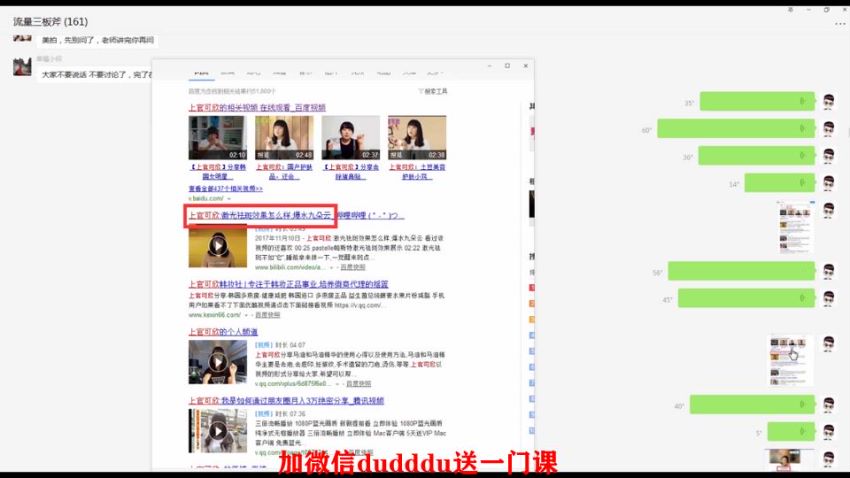Open the 上官可欣韩妆社 result link
The image size is (850, 478).
coord(288,284)
